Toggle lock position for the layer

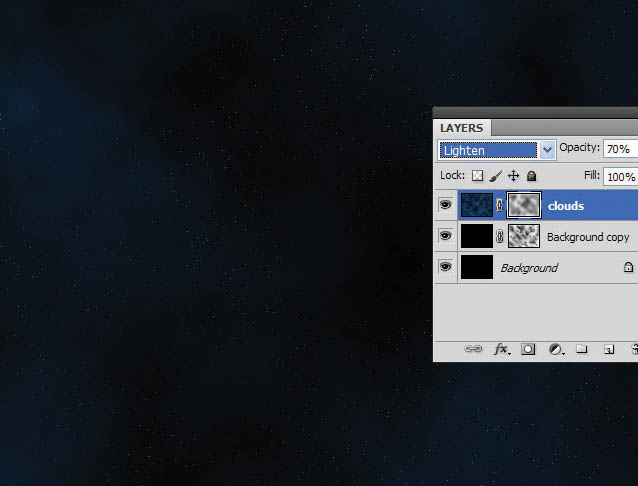[x=514, y=176]
